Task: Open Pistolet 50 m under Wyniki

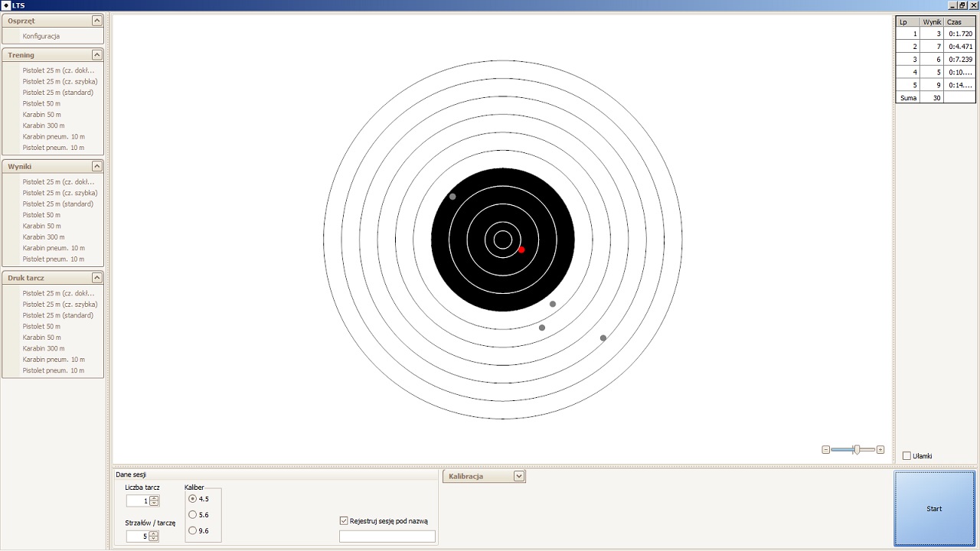Action: 41,215
